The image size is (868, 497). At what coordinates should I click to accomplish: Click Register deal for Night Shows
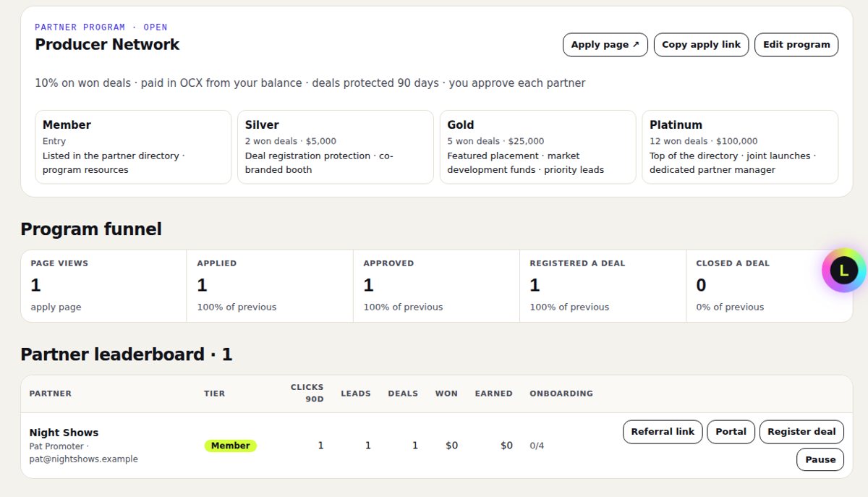point(801,432)
